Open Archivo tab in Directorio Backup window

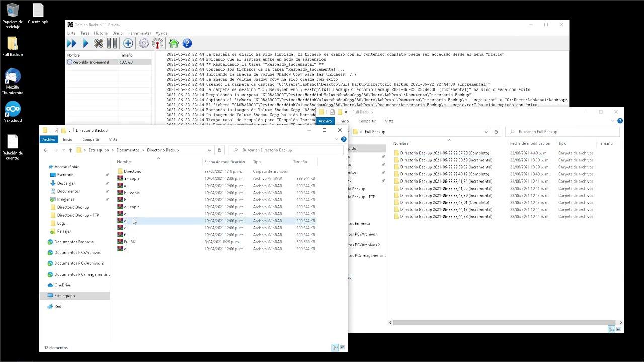[49, 139]
